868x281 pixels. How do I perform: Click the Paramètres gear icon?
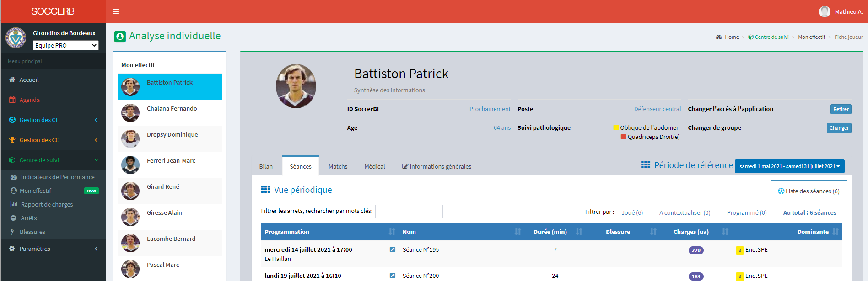coord(12,249)
